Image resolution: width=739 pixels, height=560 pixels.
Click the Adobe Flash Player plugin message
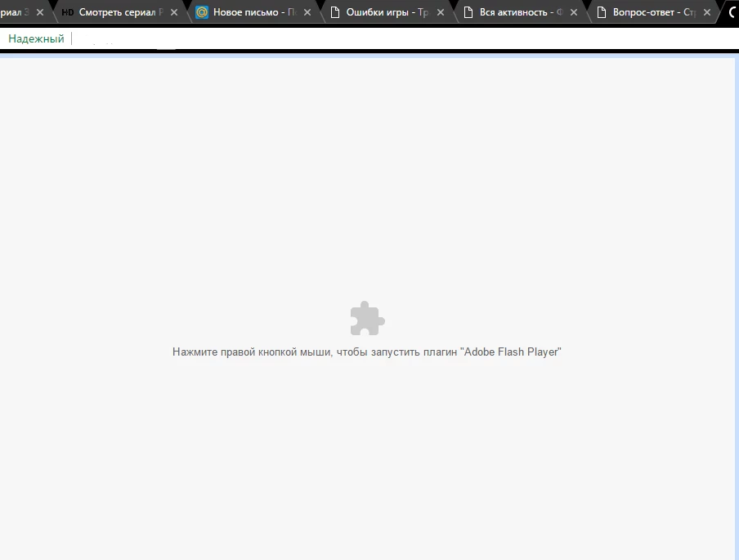367,352
